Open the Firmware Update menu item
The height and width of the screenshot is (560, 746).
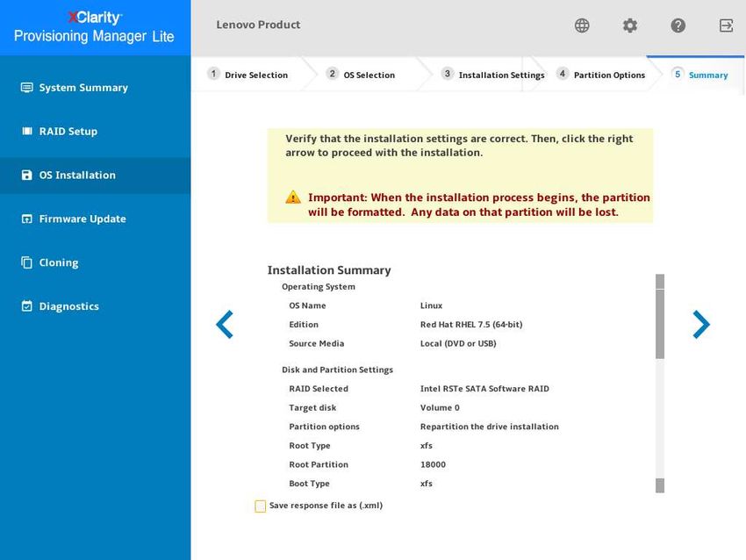tap(95, 219)
